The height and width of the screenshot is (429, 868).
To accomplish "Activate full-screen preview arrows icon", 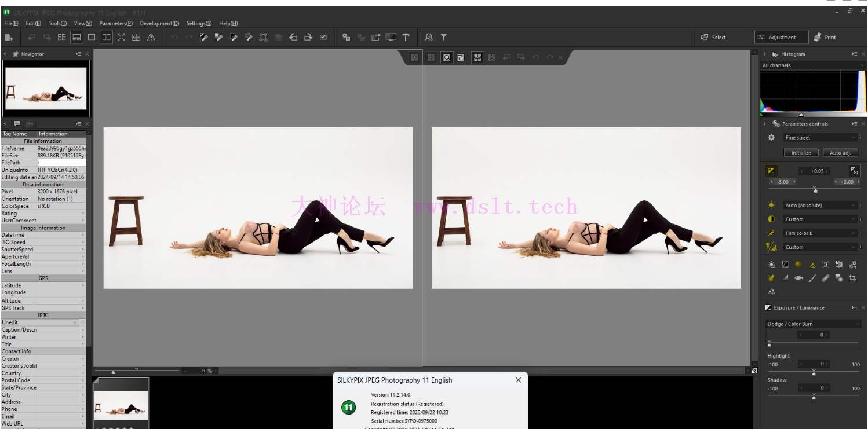I will [x=121, y=37].
